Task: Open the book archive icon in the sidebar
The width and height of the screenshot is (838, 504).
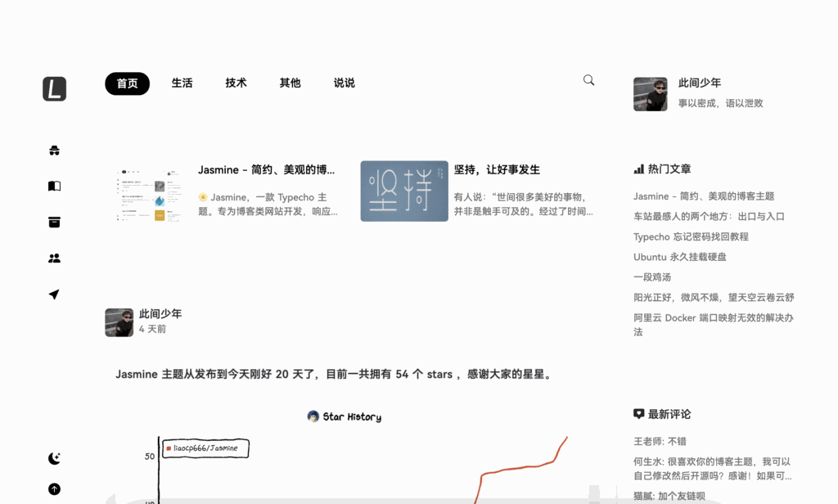Action: (54, 186)
